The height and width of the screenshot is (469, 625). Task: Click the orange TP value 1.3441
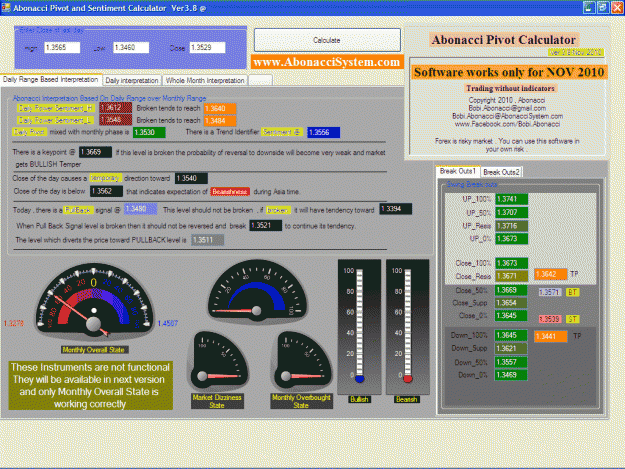pyautogui.click(x=550, y=336)
